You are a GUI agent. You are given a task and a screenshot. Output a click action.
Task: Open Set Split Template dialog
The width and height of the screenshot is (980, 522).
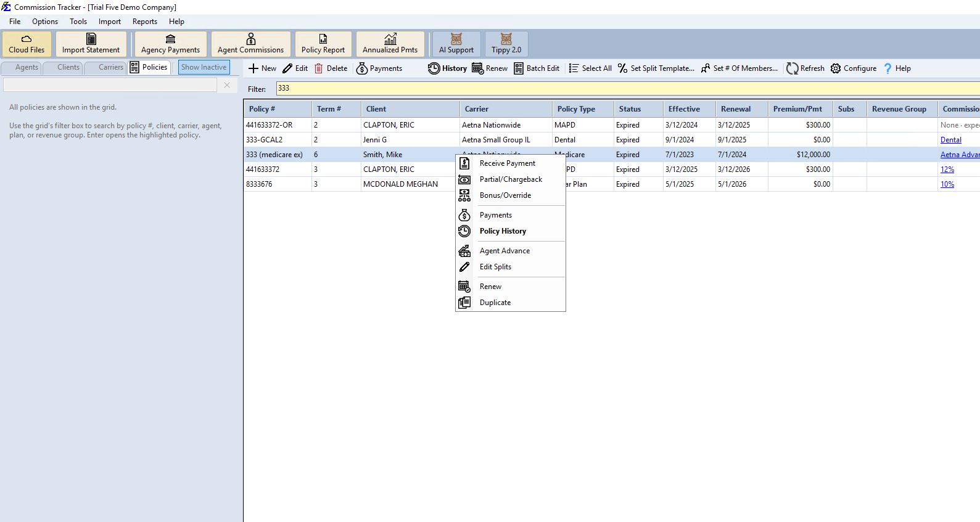pyautogui.click(x=656, y=68)
